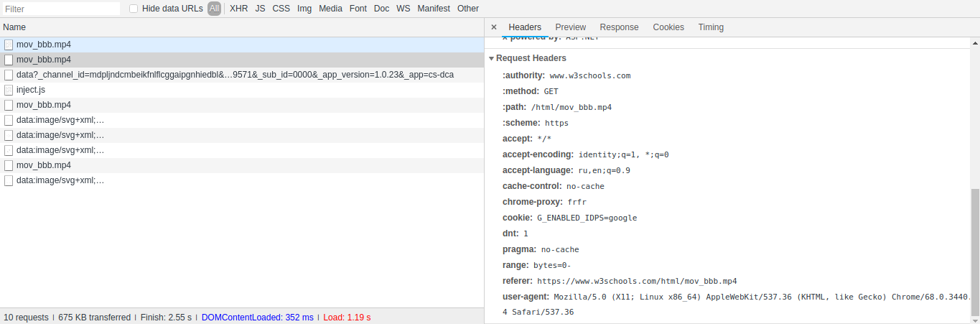Select the All filter type
Image resolution: width=980 pixels, height=324 pixels.
tap(214, 9)
